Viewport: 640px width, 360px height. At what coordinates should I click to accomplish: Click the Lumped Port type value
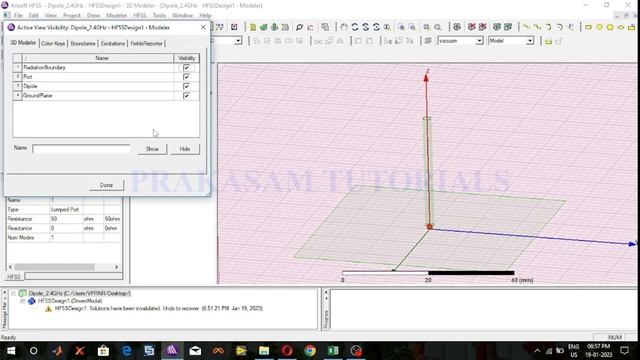click(65, 209)
